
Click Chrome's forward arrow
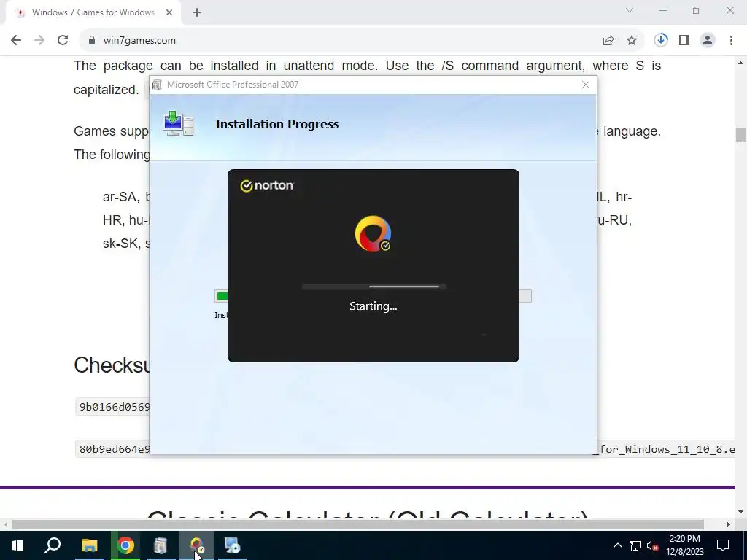tap(39, 41)
